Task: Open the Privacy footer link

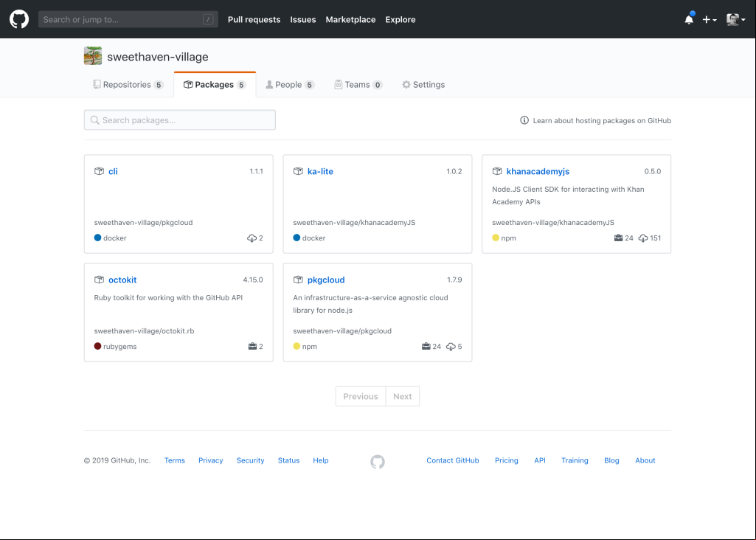Action: pos(211,460)
